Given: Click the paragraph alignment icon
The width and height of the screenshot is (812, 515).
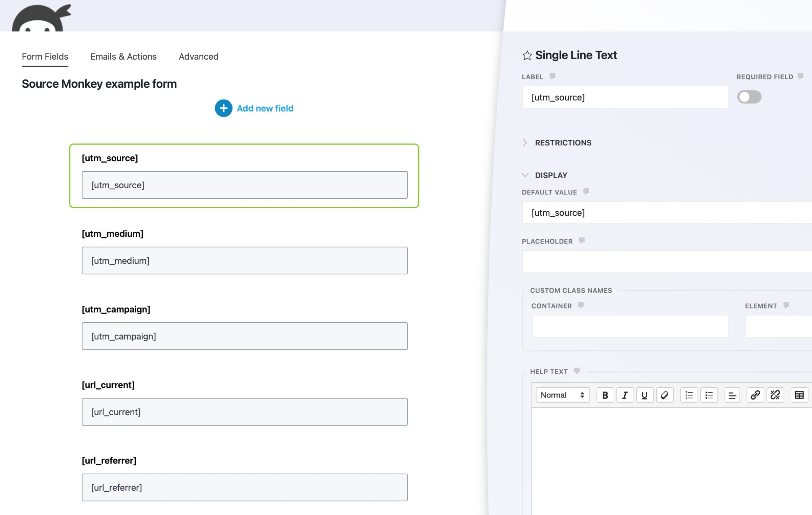Looking at the screenshot, I should 732,395.
